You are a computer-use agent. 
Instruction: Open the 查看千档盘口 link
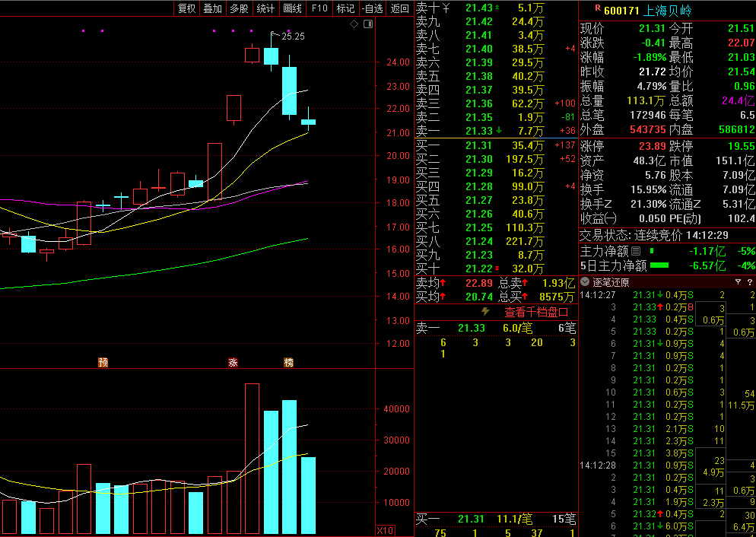[x=536, y=312]
